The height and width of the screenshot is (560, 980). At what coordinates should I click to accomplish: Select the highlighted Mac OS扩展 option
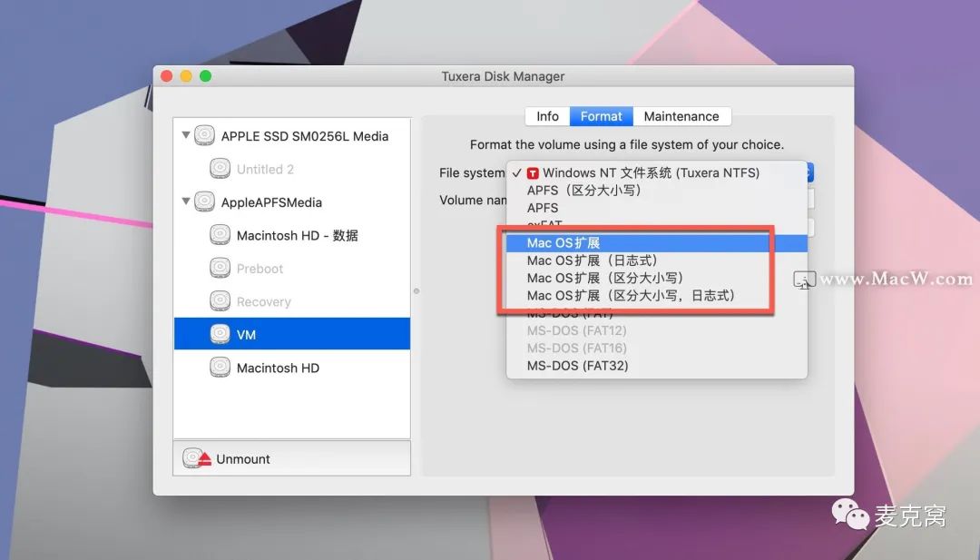[657, 243]
